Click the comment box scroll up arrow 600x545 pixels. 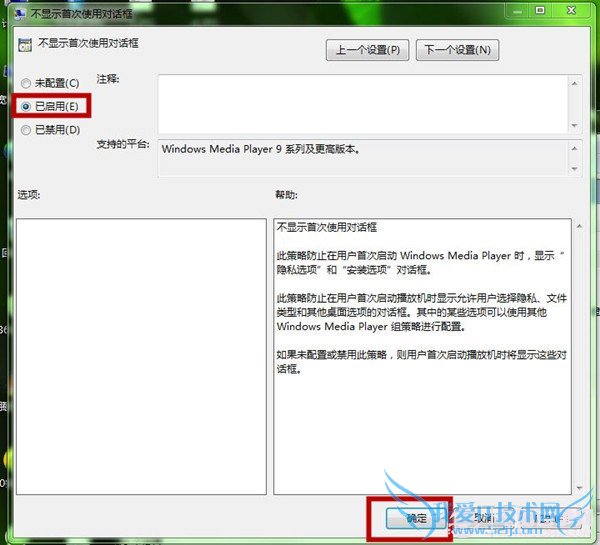[x=574, y=83]
